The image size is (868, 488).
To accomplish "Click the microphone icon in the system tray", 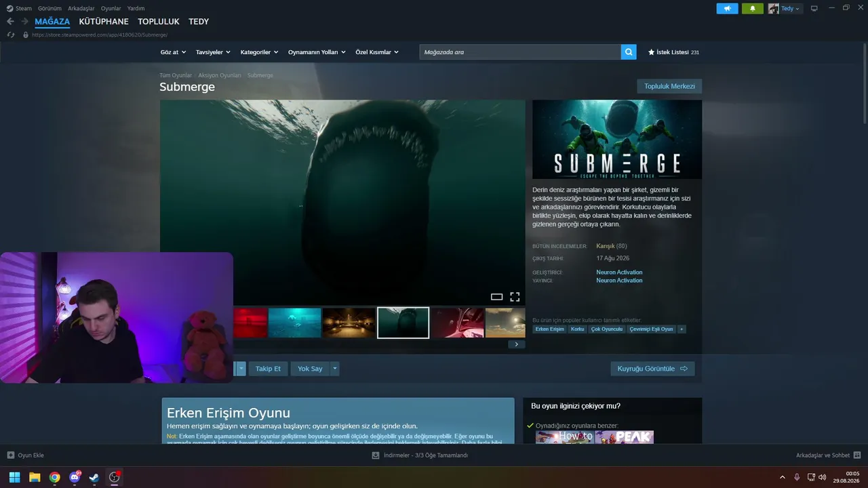I will 797,477.
